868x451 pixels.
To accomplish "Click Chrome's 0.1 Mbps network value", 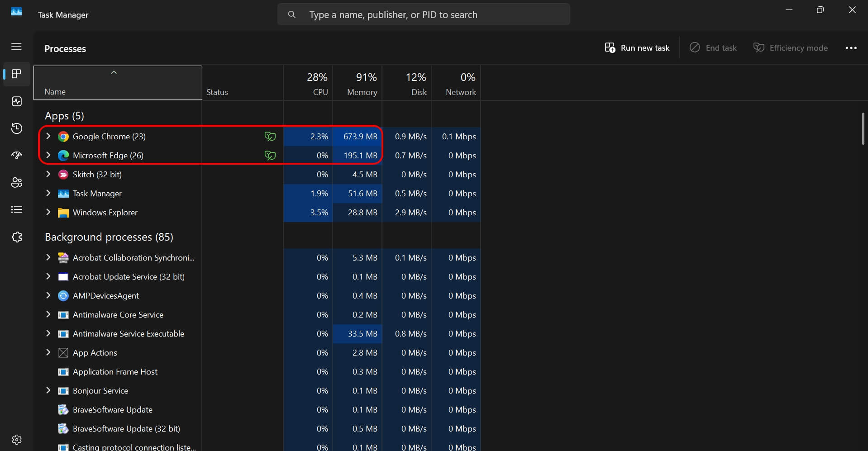I will point(459,137).
